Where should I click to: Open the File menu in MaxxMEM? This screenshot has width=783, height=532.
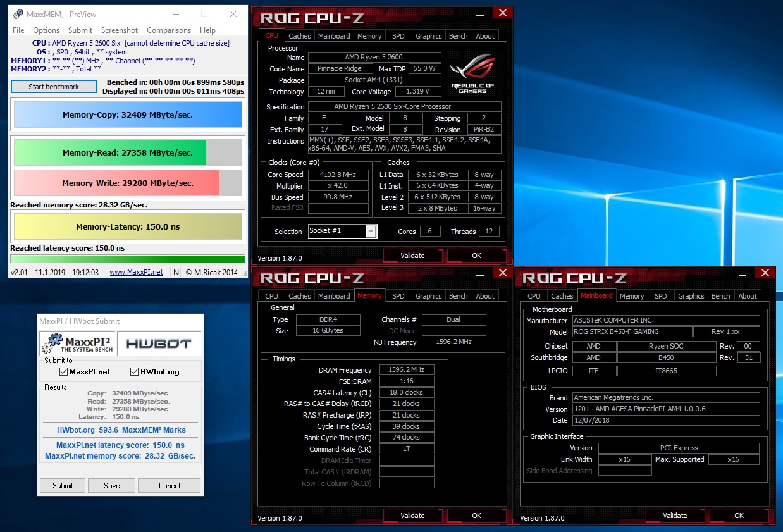(x=18, y=30)
